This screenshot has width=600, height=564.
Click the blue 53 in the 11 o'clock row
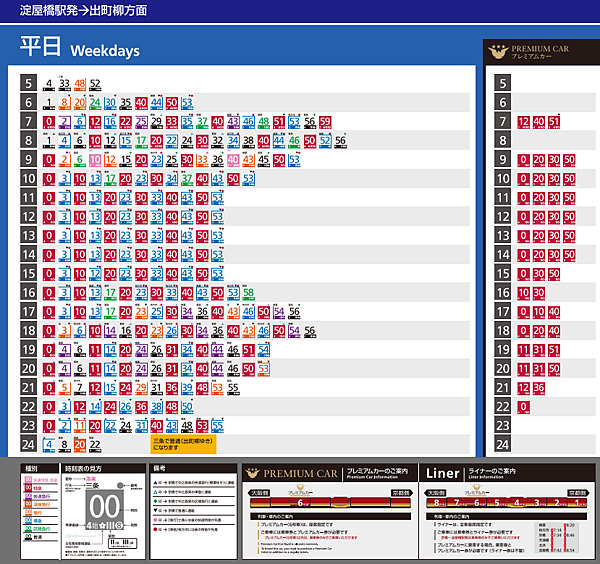pos(217,198)
